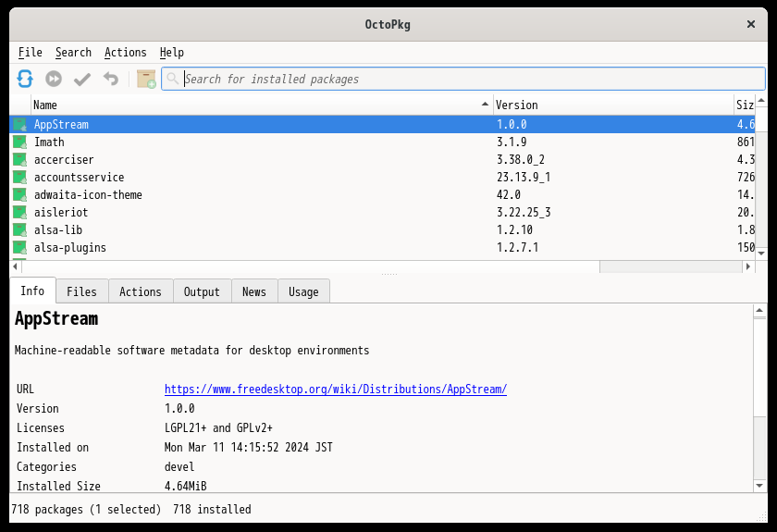The height and width of the screenshot is (532, 777).
Task: Select the accountsservice package row
Action: pyautogui.click(x=382, y=178)
